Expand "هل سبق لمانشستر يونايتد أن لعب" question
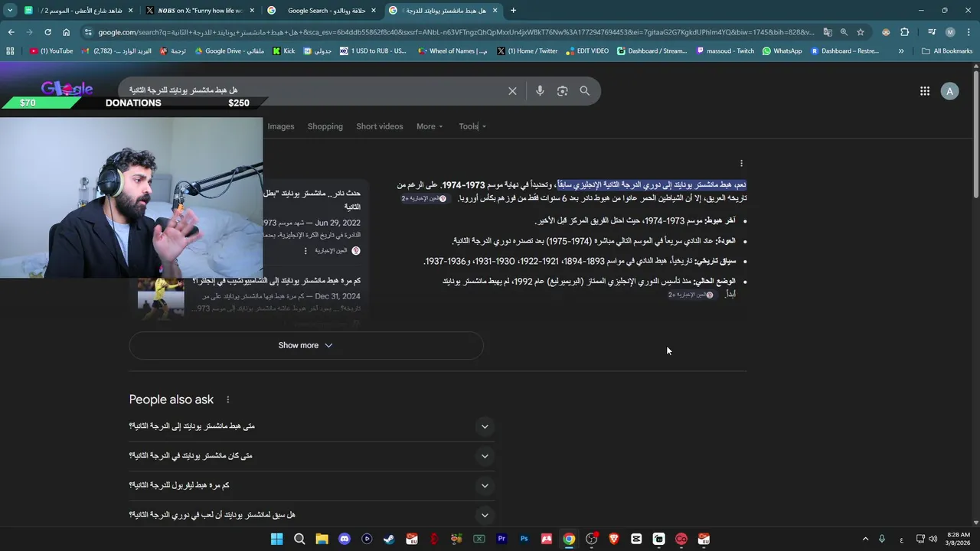The image size is (980, 551). [x=312, y=515]
